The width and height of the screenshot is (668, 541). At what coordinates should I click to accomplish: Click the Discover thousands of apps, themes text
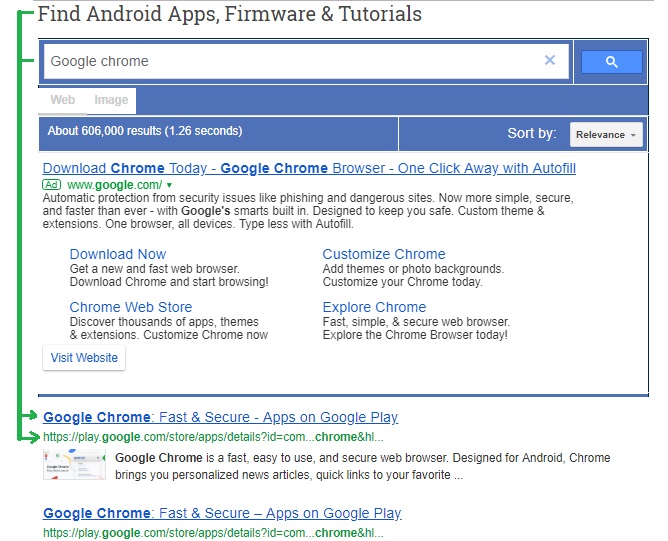coord(164,322)
